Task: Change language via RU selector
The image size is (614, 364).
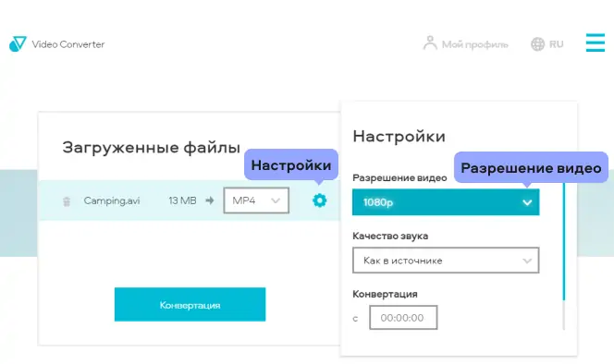Action: pos(556,44)
